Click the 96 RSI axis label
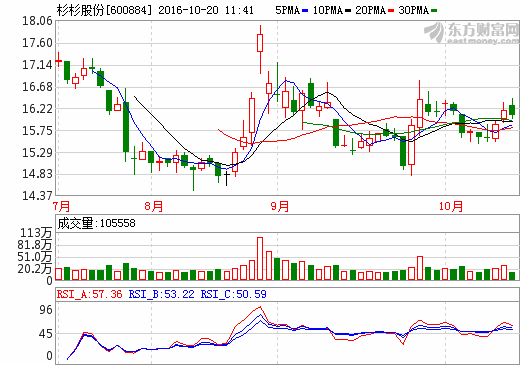This screenshot has width=520, height=365. pyautogui.click(x=46, y=310)
